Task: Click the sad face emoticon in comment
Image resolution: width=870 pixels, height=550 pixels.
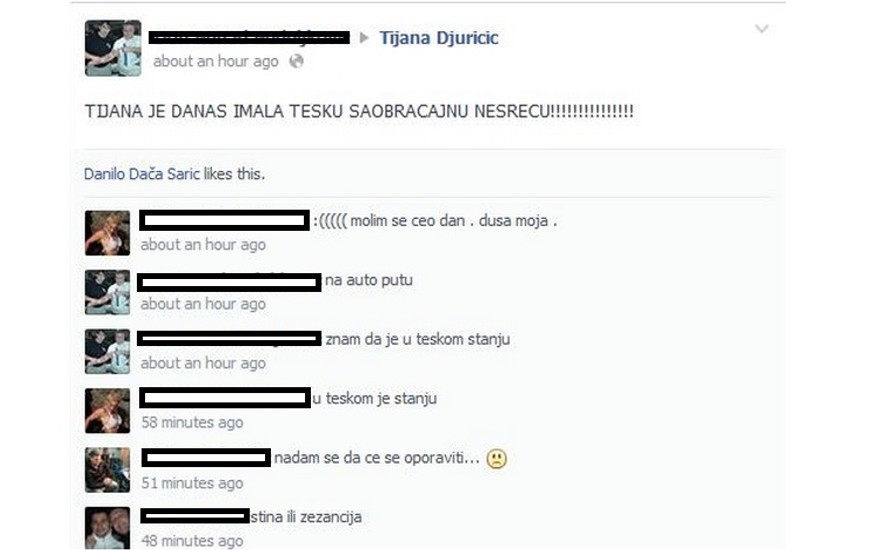Action: [x=496, y=459]
